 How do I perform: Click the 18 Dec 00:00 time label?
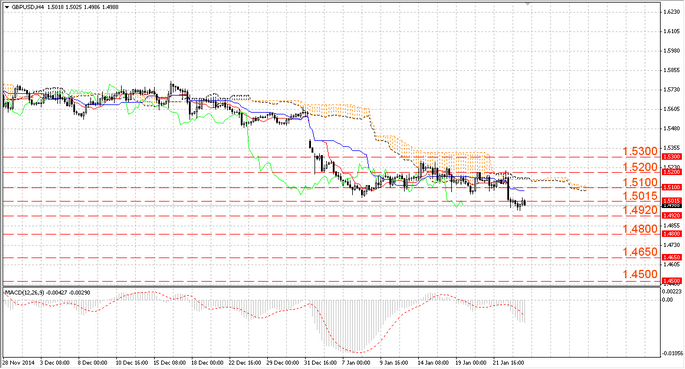207,363
